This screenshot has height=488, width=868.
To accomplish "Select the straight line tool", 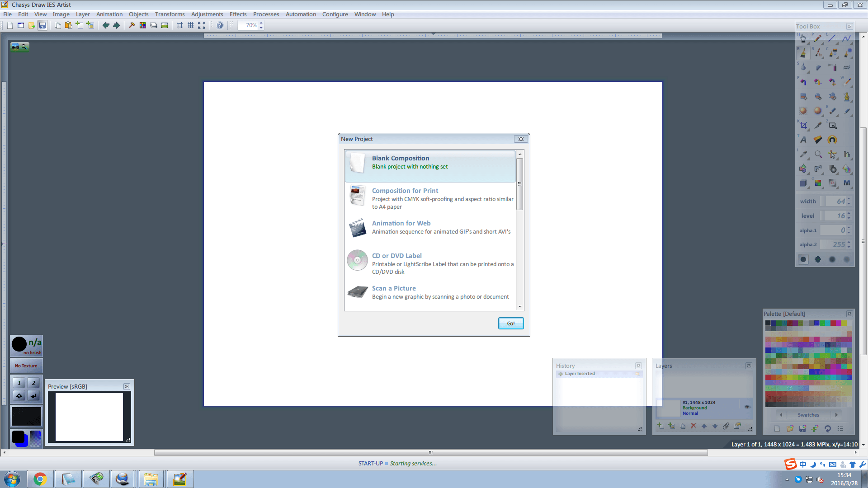I will pyautogui.click(x=832, y=39).
